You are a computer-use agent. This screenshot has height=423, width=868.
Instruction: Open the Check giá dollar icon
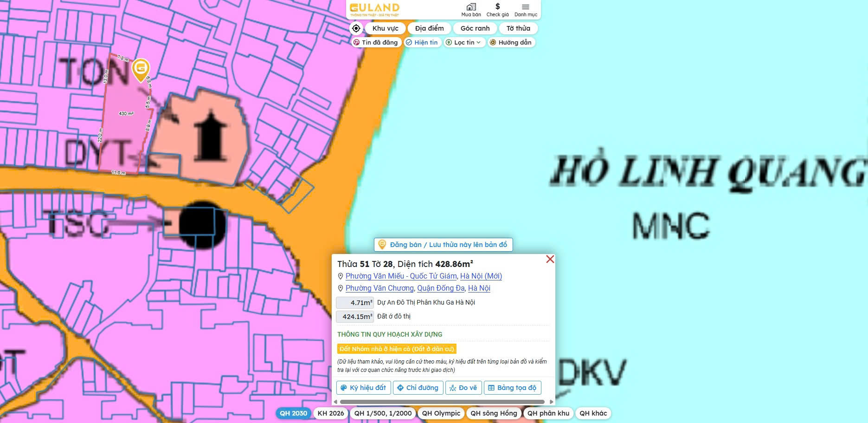point(496,8)
